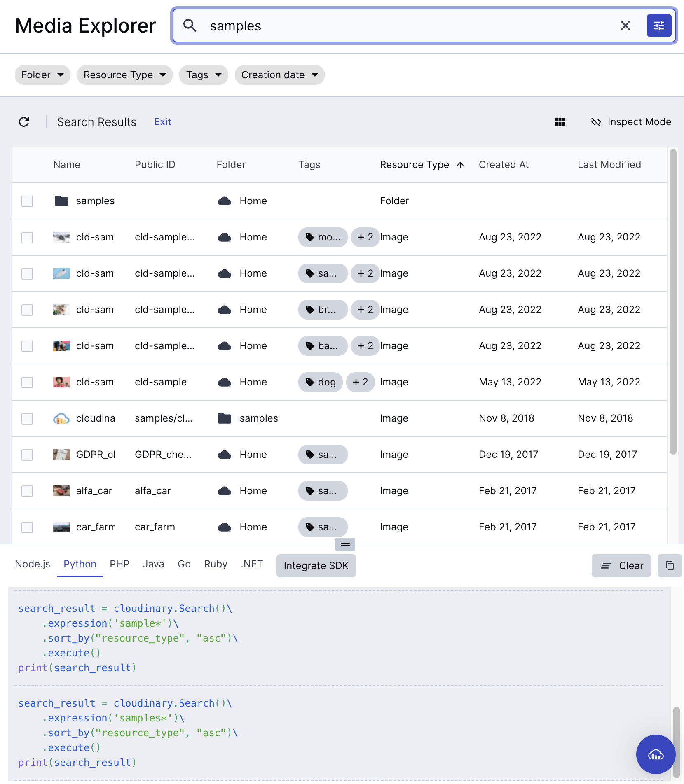This screenshot has height=784, width=684.
Task: Check the samples folder row checkbox
Action: pyautogui.click(x=27, y=201)
